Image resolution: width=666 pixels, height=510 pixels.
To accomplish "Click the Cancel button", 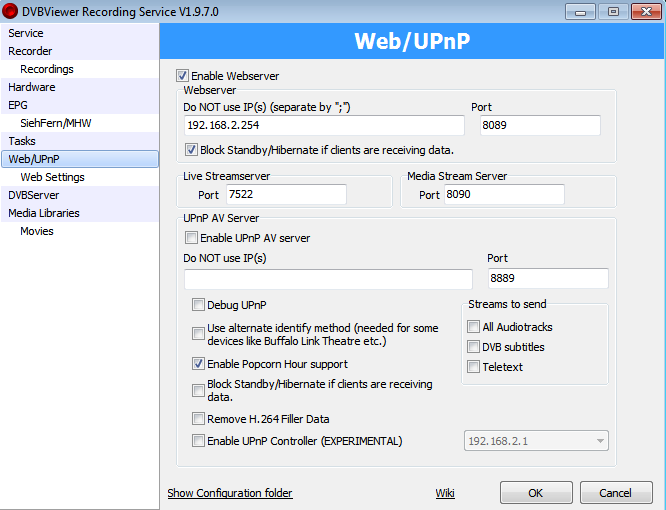I will tap(616, 493).
